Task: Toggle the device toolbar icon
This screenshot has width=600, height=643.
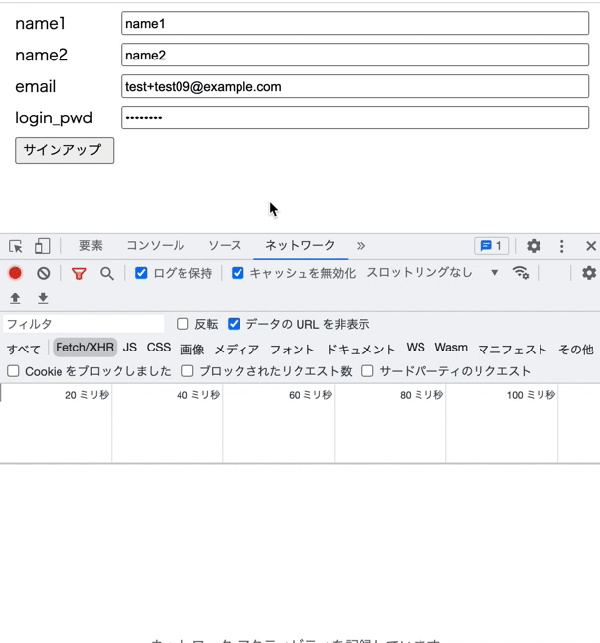Action: [42, 246]
